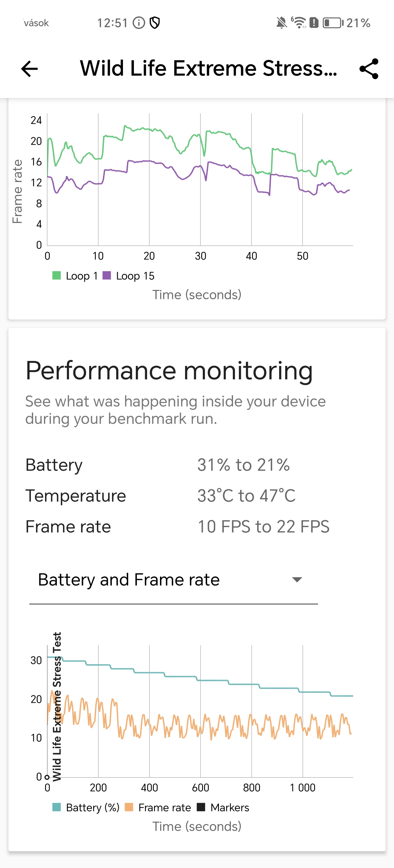Tap the Wi-Fi status icon
Viewport: 394px width, 868px height.
pyautogui.click(x=298, y=23)
